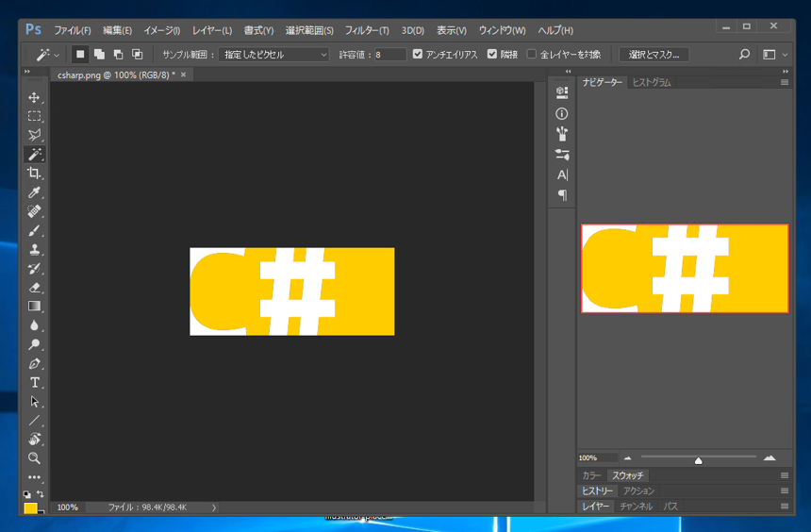Choose Subtract from Selection mode
Viewport: 811px width, 532px height.
pos(118,55)
